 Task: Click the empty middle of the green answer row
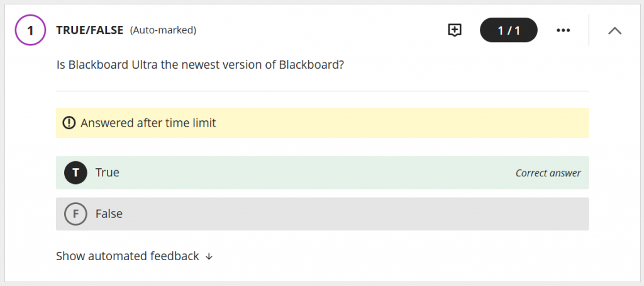[x=314, y=173]
